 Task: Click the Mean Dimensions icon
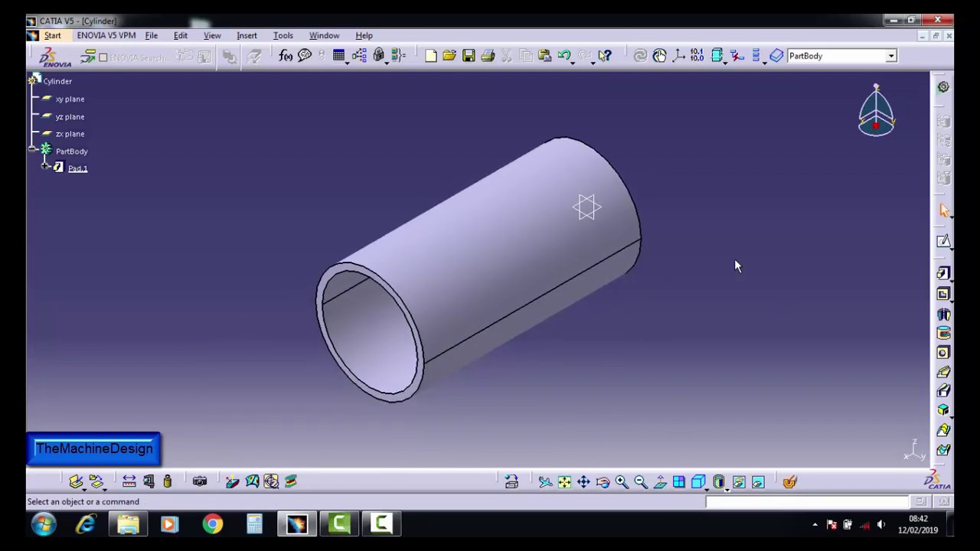(x=697, y=56)
